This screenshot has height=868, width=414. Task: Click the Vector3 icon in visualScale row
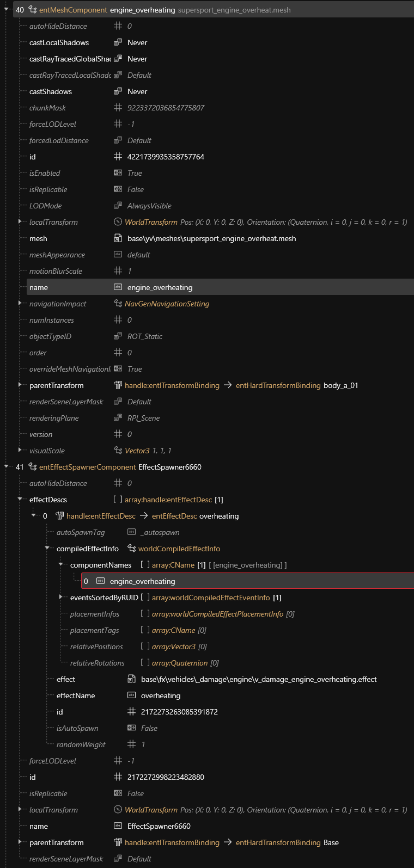tap(118, 451)
